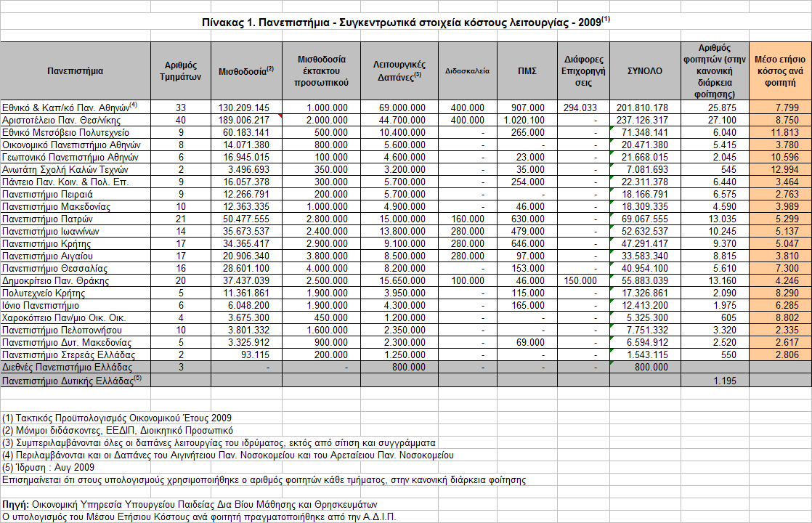Select cell 'Πανεπιστήμιο Αιγαίου'

[x=75, y=256]
